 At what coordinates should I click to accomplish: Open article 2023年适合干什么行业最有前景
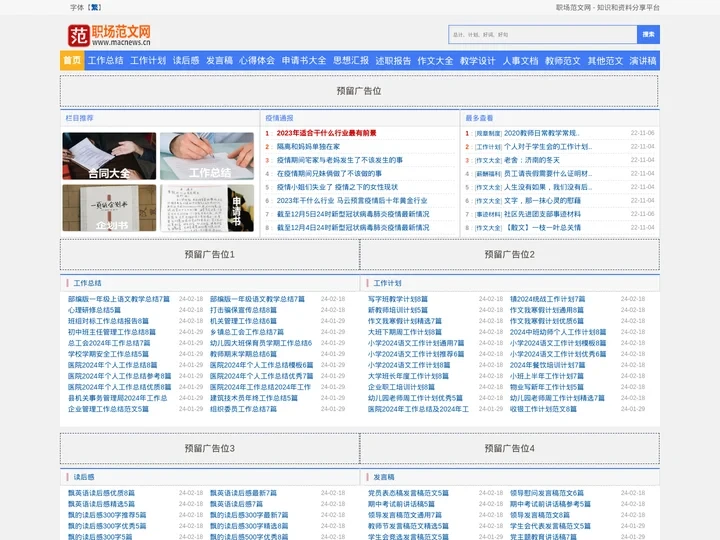[326, 133]
